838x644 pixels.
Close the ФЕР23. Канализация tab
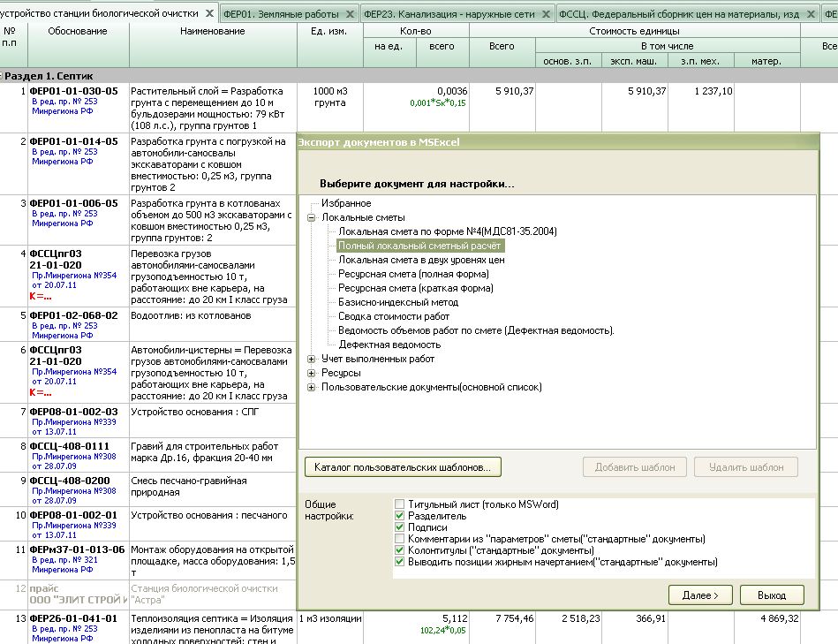point(546,14)
